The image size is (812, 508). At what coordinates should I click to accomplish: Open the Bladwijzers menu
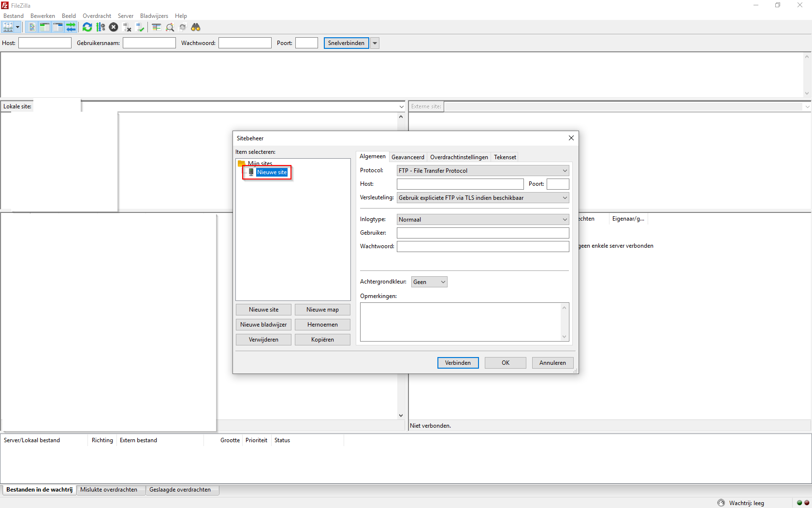(x=154, y=16)
